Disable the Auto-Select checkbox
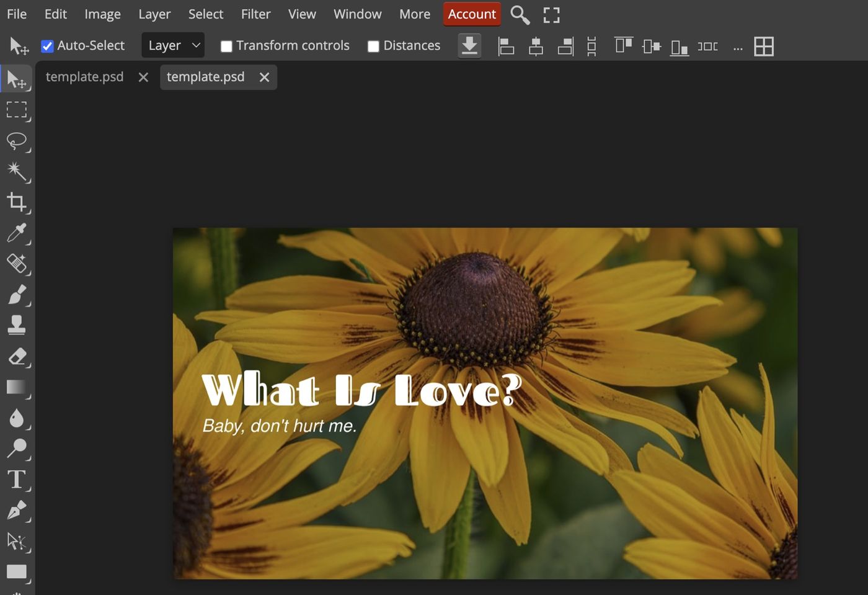This screenshot has width=868, height=595. (x=47, y=46)
